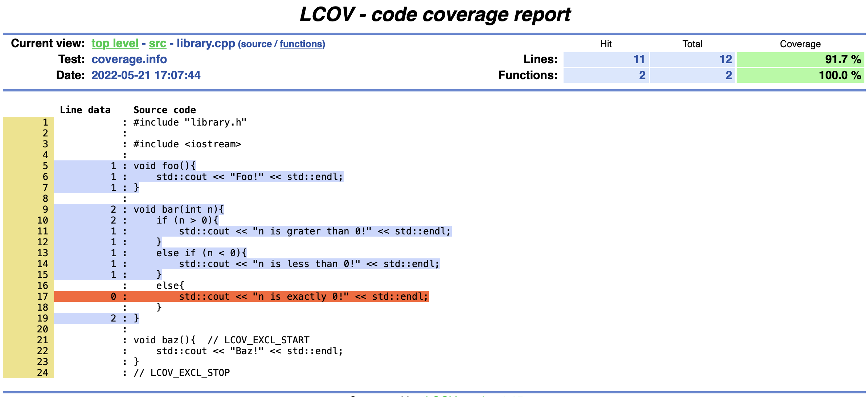The width and height of the screenshot is (868, 397).
Task: Click the 'n is grater than 0!' line
Action: click(314, 232)
